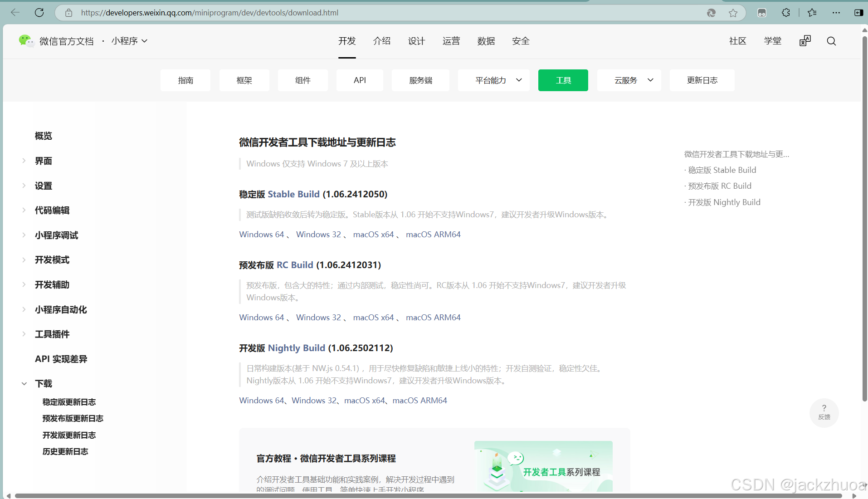Open the favorites list icon
This screenshot has width=868, height=499.
tap(812, 13)
